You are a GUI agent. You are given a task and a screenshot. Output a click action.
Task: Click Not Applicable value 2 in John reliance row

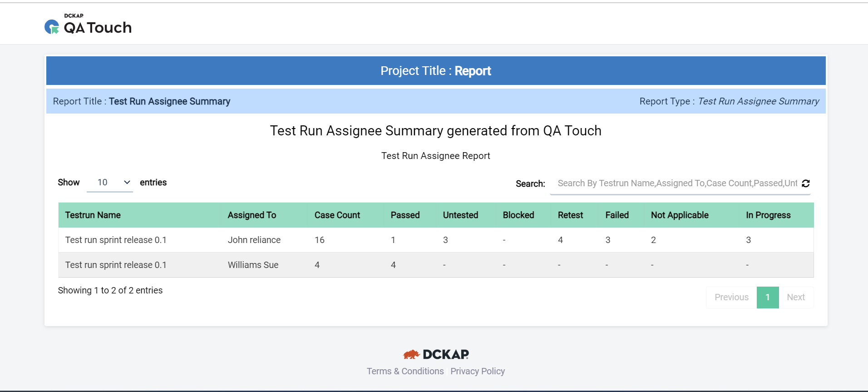(653, 240)
